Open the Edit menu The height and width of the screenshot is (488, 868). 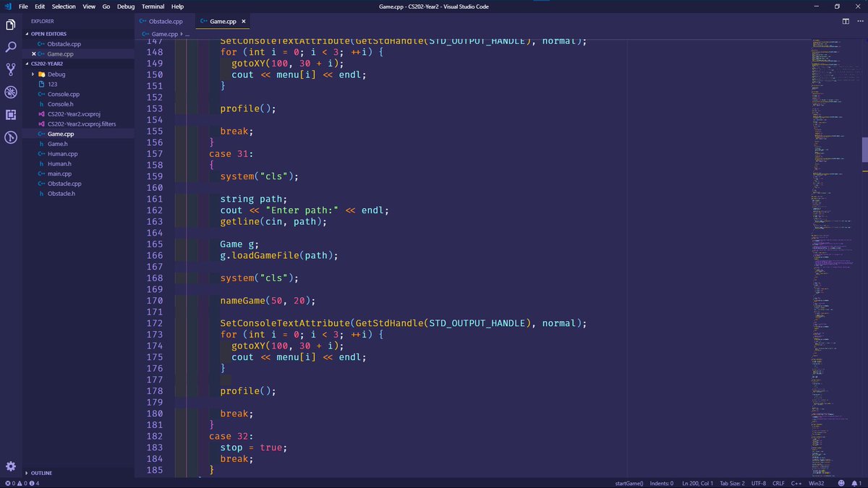coord(40,7)
